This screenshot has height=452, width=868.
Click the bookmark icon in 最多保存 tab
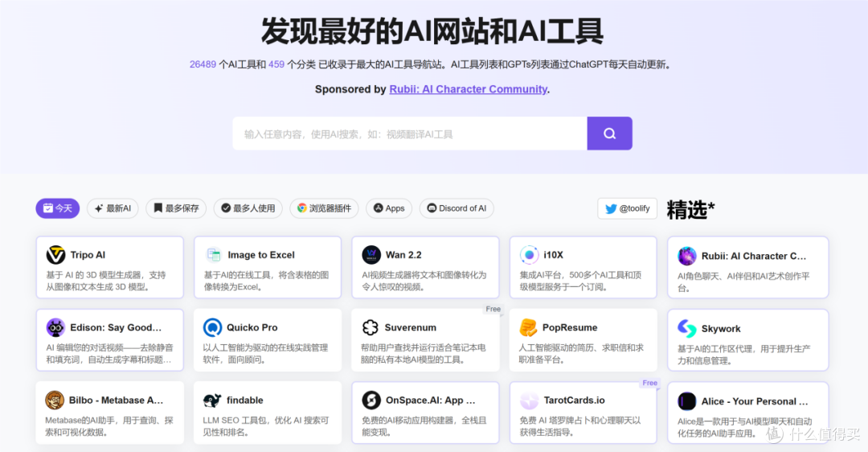[158, 208]
